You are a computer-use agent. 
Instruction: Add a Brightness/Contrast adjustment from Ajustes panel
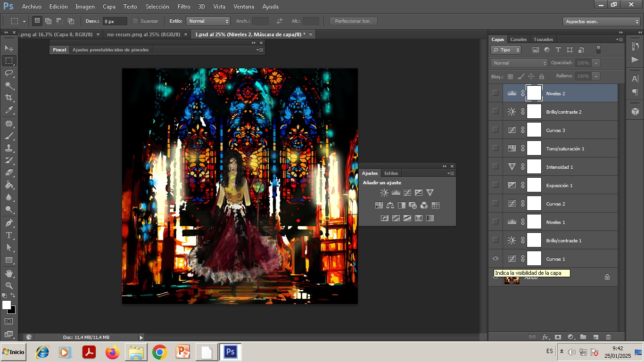click(385, 192)
